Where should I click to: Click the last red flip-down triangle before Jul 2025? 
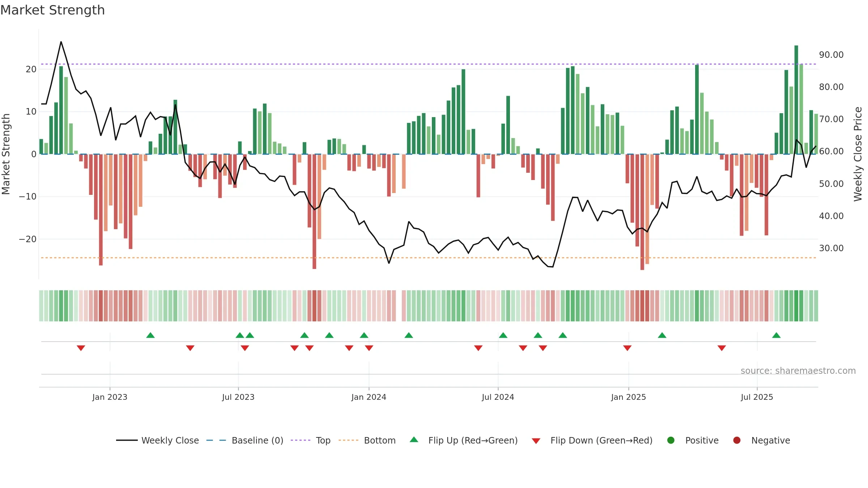click(722, 348)
